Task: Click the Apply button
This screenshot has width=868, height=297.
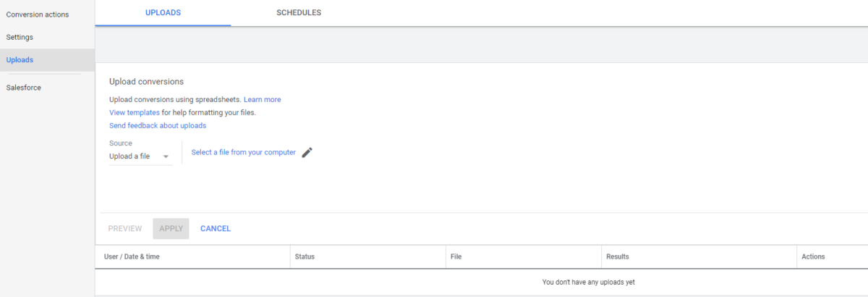Action: click(171, 229)
